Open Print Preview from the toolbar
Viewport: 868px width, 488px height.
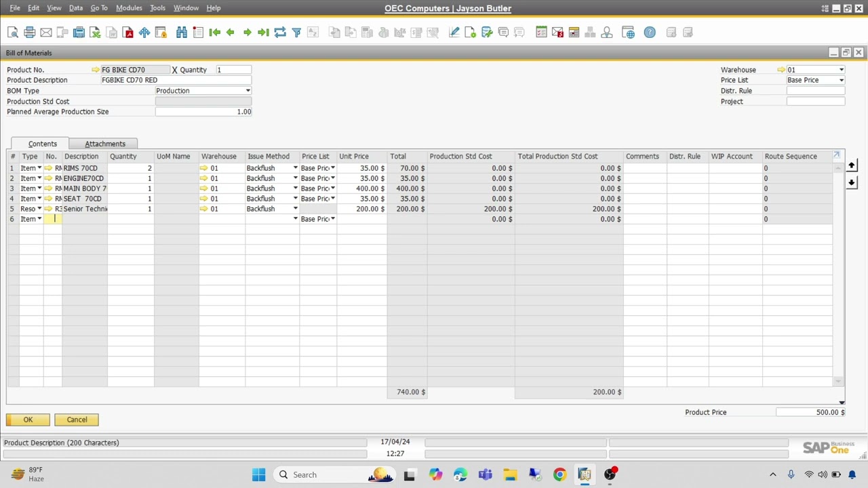(x=13, y=33)
